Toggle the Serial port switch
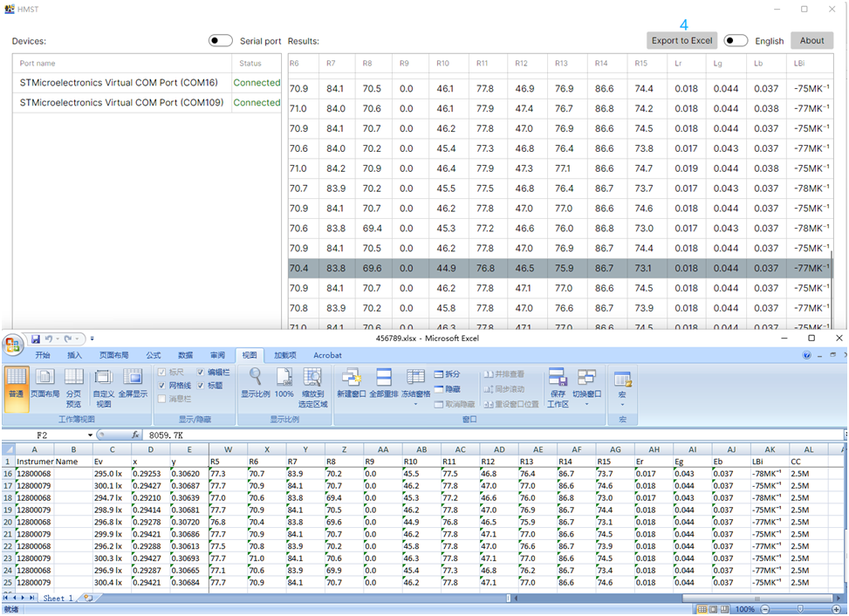The height and width of the screenshot is (616, 849). (221, 41)
